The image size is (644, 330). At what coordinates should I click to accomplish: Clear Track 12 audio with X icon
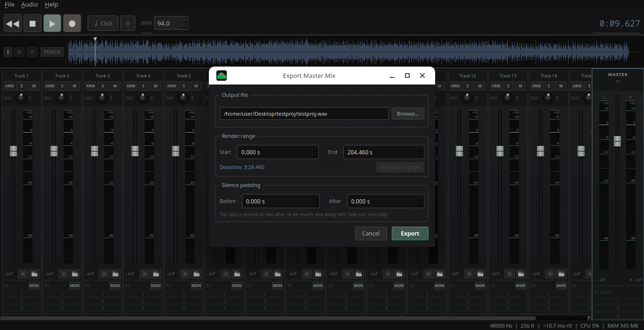pos(469,274)
